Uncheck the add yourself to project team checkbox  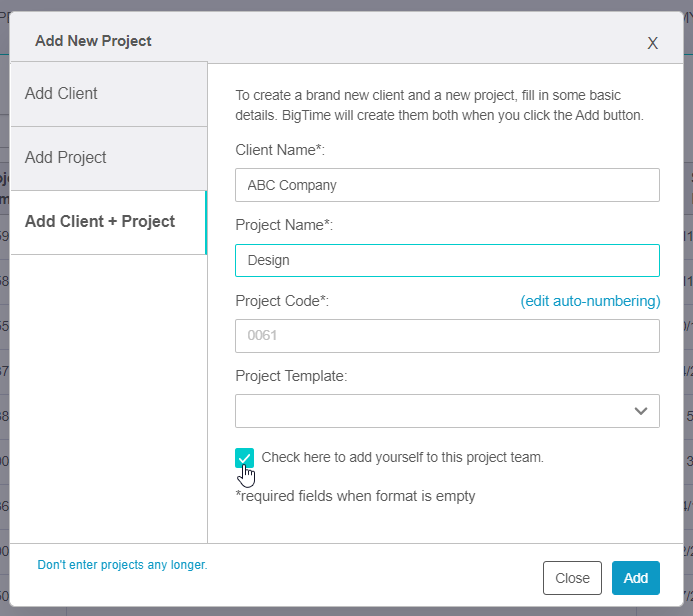(245, 458)
